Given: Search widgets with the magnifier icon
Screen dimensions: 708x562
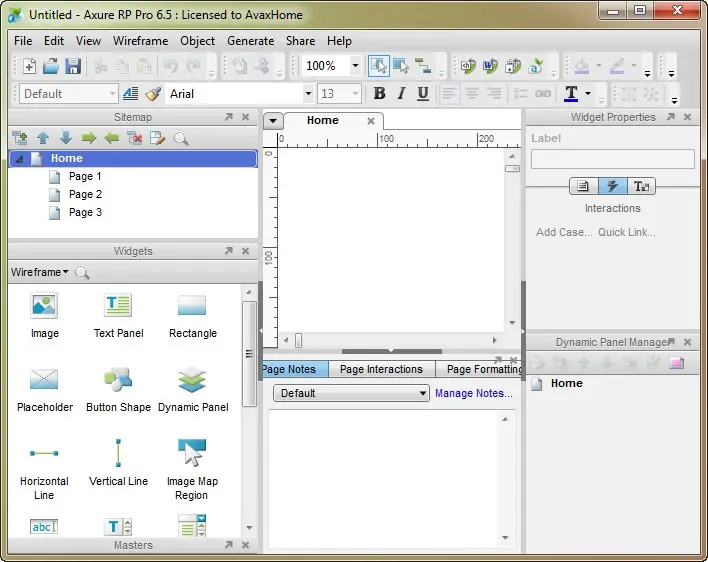Looking at the screenshot, I should tap(82, 272).
